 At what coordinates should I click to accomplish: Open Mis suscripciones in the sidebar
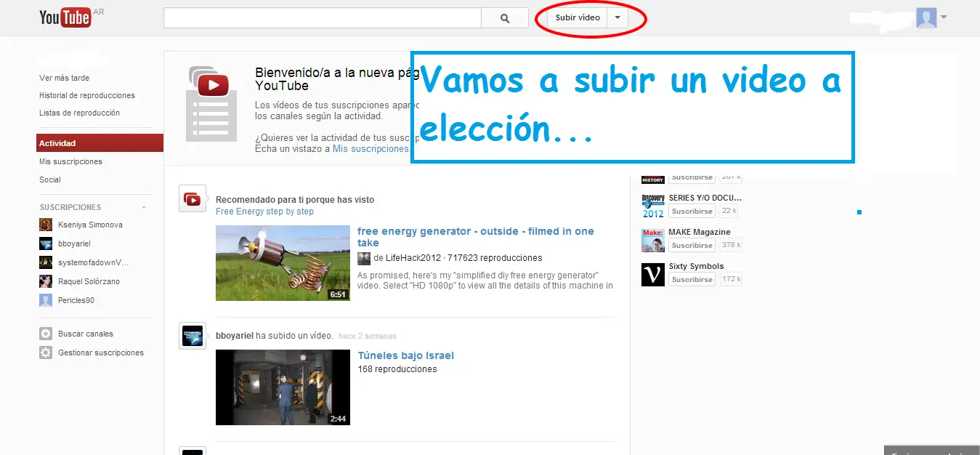pos(70,161)
